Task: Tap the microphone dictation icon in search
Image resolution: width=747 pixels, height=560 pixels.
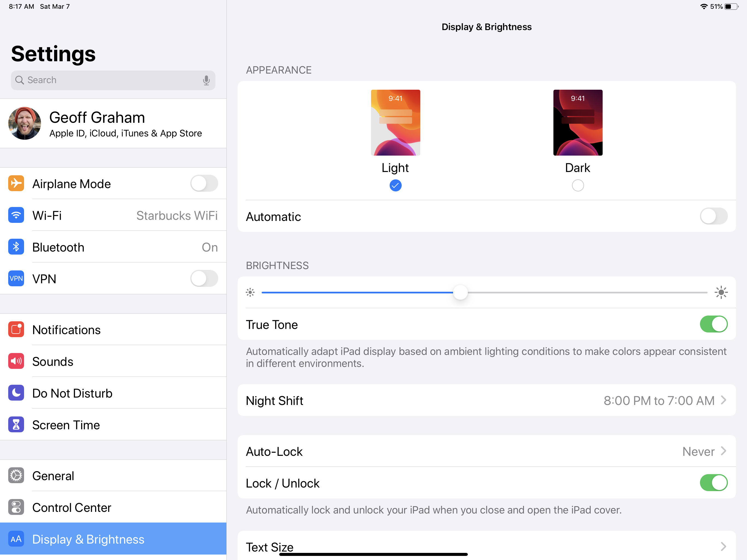Action: [206, 80]
